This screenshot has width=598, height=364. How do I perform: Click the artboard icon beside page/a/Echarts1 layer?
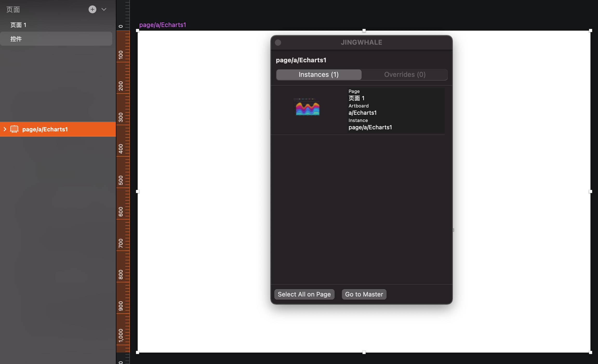point(14,129)
